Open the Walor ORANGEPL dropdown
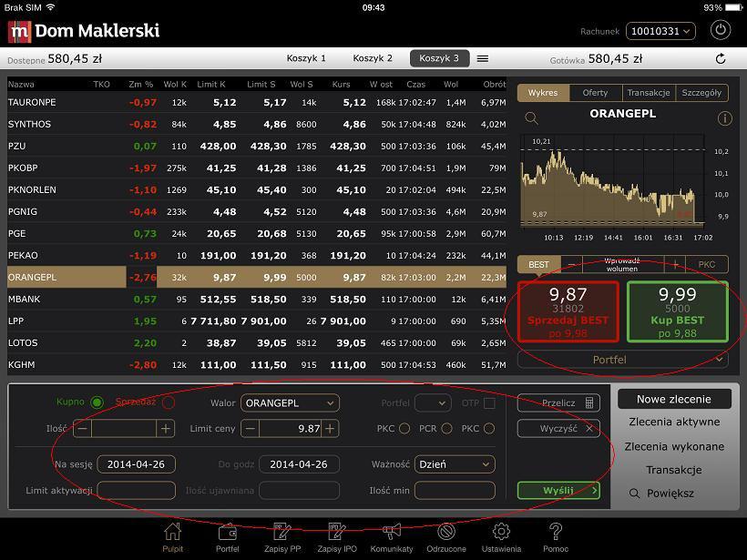The width and height of the screenshot is (747, 560). (x=290, y=402)
